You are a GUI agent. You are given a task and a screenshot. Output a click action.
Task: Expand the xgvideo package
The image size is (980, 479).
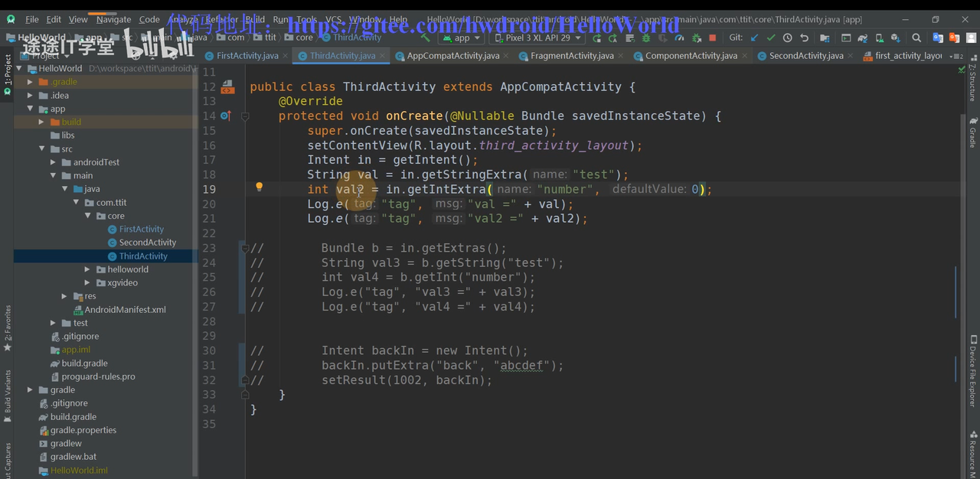coord(87,282)
